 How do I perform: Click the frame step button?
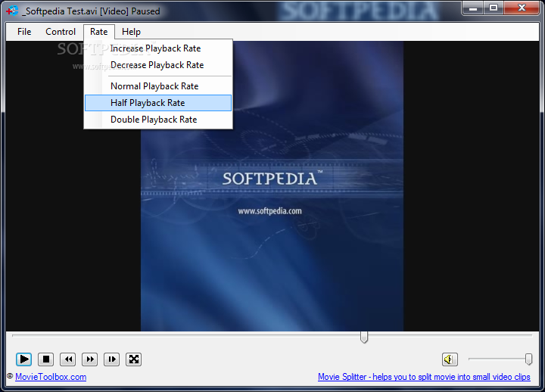(111, 359)
